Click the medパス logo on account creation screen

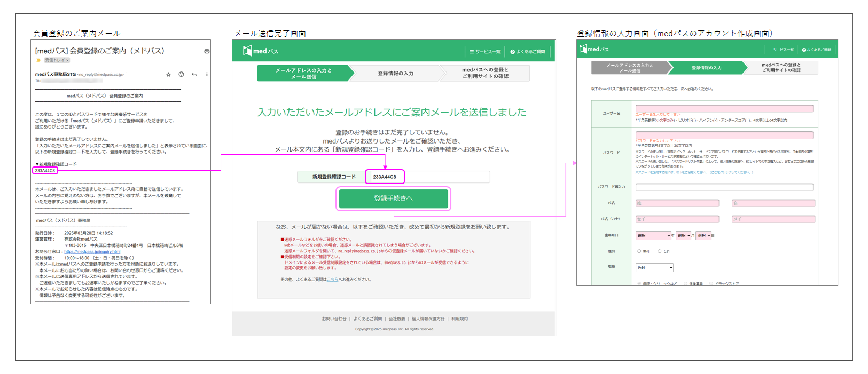594,49
